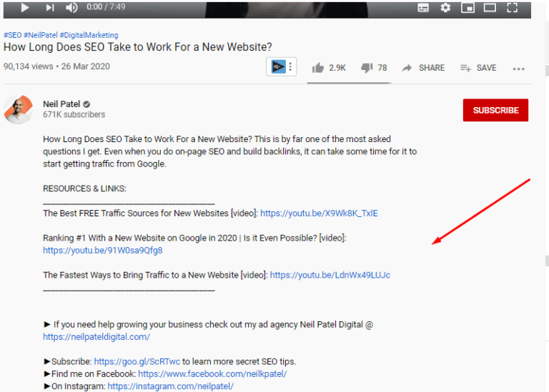This screenshot has width=549, height=392.
Task: Open more actions three-dot menu
Action: coord(518,69)
